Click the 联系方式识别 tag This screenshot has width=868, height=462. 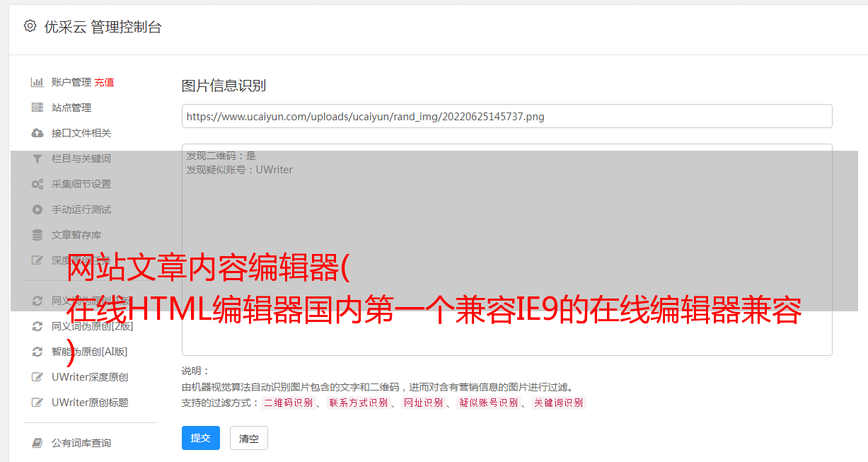click(358, 403)
